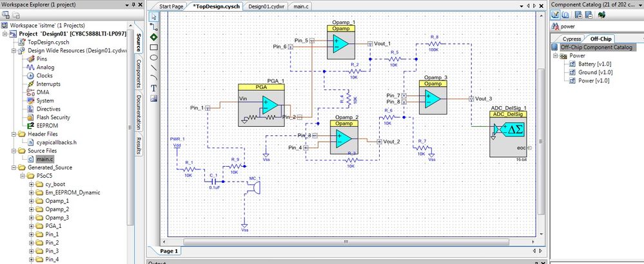The height and width of the screenshot is (264, 644).
Task: Expand cy_boot folder
Action: [31, 184]
